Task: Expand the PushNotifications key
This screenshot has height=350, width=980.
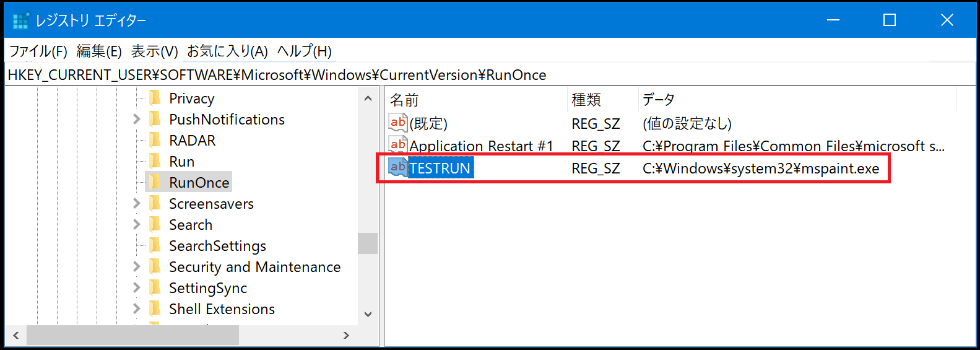Action: (137, 119)
